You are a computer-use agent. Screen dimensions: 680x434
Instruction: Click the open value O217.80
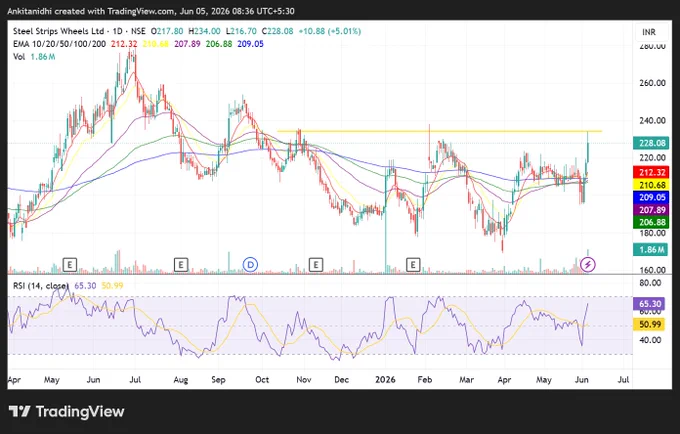[x=167, y=31]
